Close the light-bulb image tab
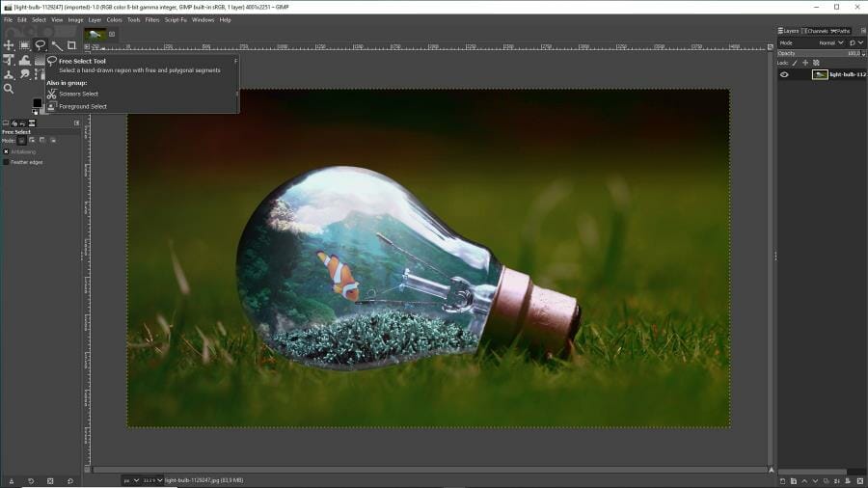 pos(112,35)
